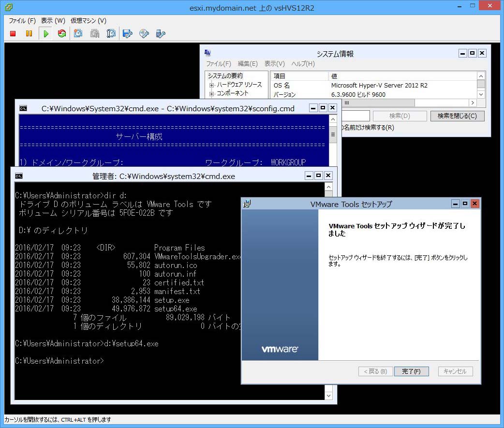
Task: Click the floppy drive connection toolbar icon
Action: (128, 33)
